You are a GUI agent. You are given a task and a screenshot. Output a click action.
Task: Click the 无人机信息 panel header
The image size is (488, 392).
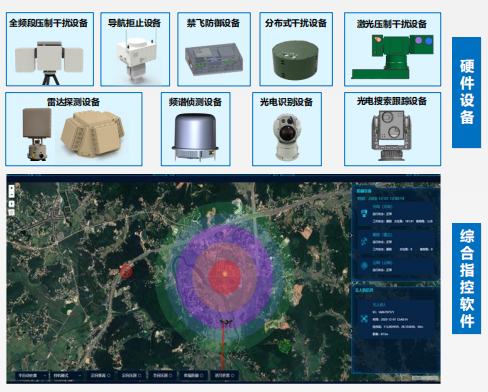pos(364,290)
